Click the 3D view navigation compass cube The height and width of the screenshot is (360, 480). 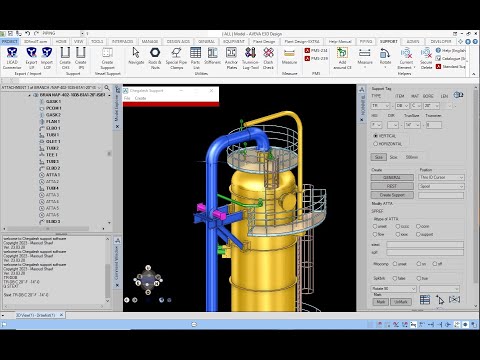(x=148, y=280)
